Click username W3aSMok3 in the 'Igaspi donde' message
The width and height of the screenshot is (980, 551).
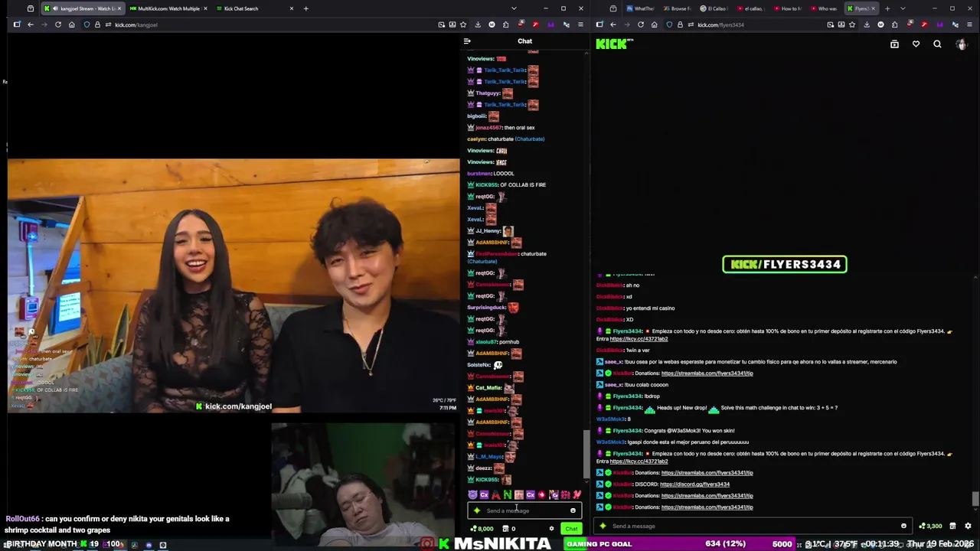[x=611, y=442]
